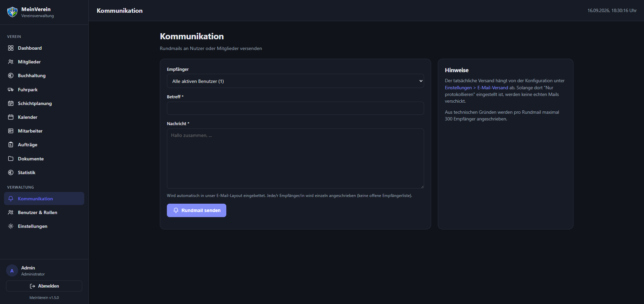Click the Abmelden button
Screen dimensions: 644x304
click(x=44, y=286)
